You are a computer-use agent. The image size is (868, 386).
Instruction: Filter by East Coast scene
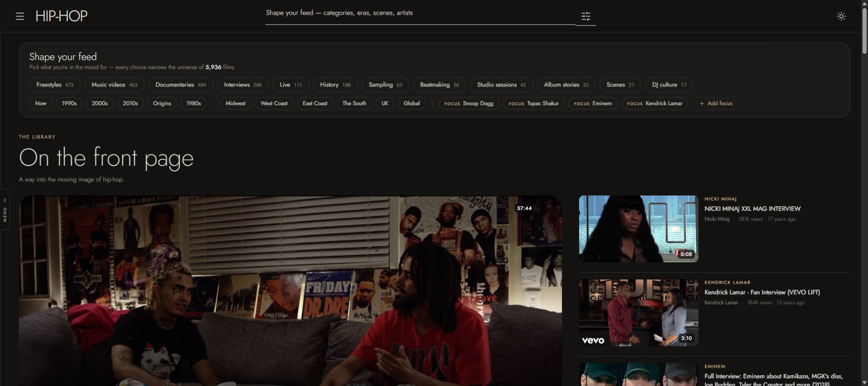coord(315,104)
